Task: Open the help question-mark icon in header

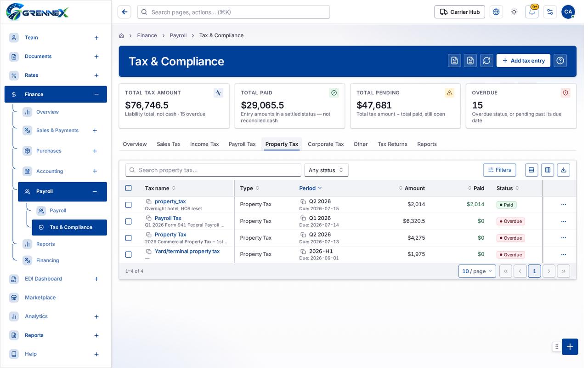Action: click(x=560, y=61)
